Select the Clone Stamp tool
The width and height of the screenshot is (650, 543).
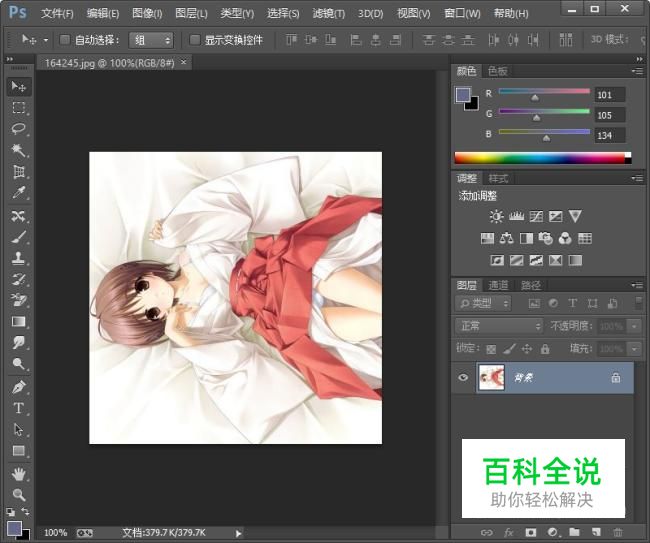(x=19, y=258)
